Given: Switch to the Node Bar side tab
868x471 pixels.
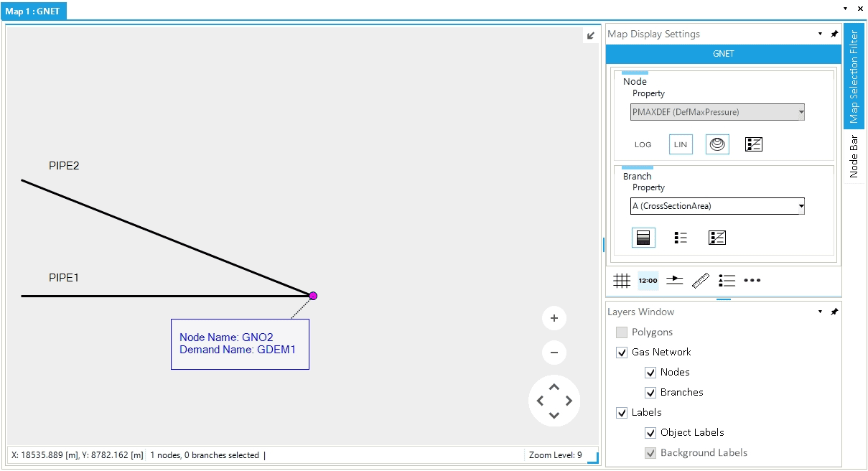Looking at the screenshot, I should tap(854, 156).
